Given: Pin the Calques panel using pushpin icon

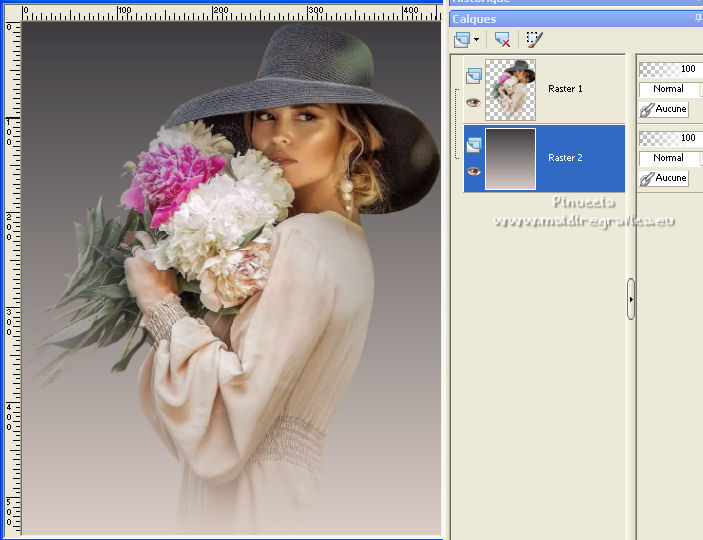Looking at the screenshot, I should coord(698,19).
